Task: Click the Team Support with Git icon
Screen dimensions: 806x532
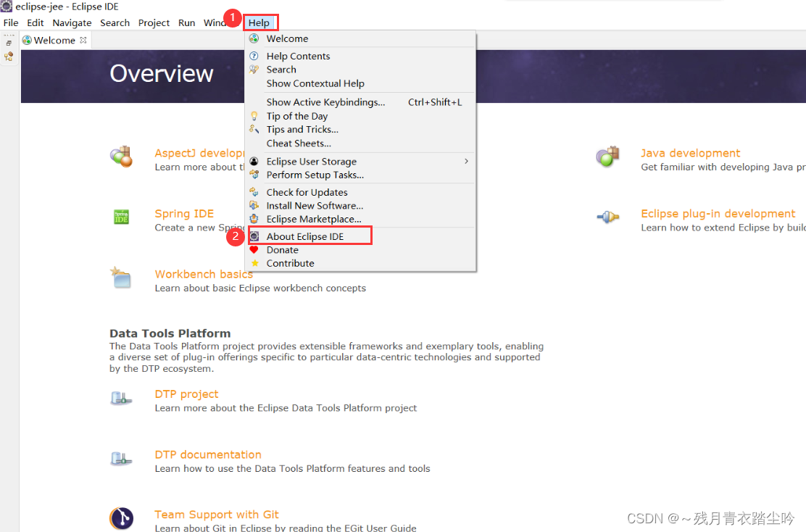Action: 121,518
